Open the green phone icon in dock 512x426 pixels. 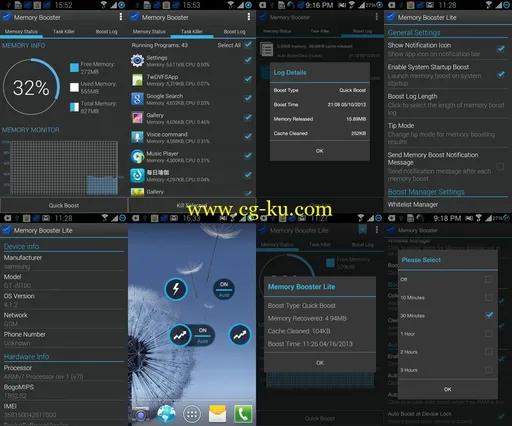coord(243,414)
